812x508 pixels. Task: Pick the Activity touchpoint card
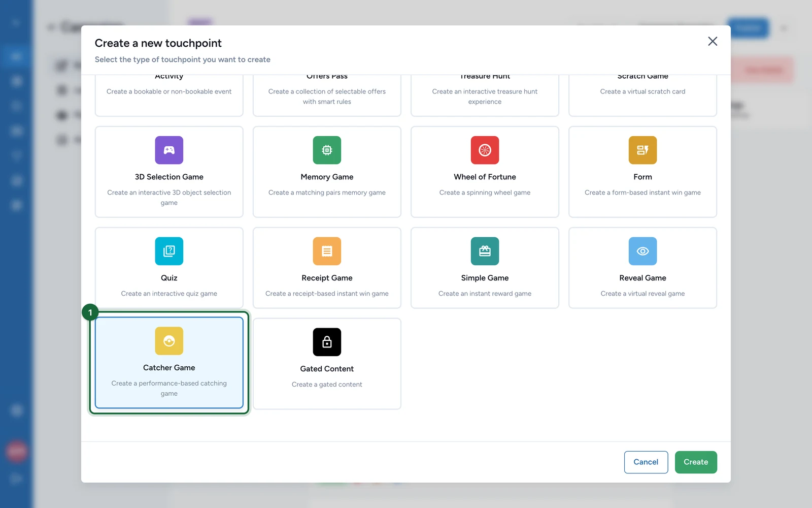tap(169, 95)
